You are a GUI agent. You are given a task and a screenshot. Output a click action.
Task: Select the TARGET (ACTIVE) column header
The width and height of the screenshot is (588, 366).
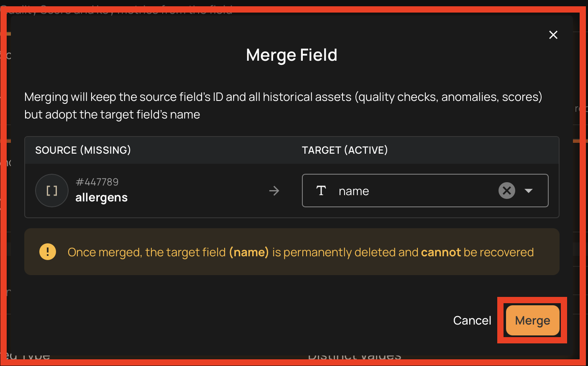(x=345, y=150)
